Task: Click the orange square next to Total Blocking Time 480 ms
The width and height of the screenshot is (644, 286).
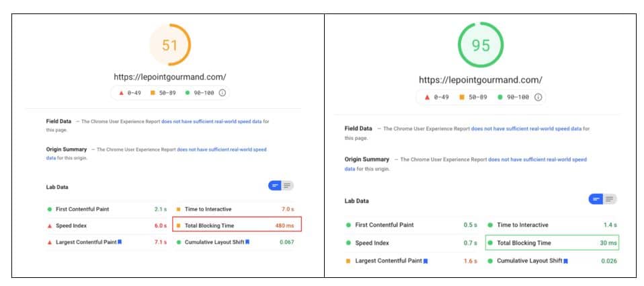Action: click(178, 225)
